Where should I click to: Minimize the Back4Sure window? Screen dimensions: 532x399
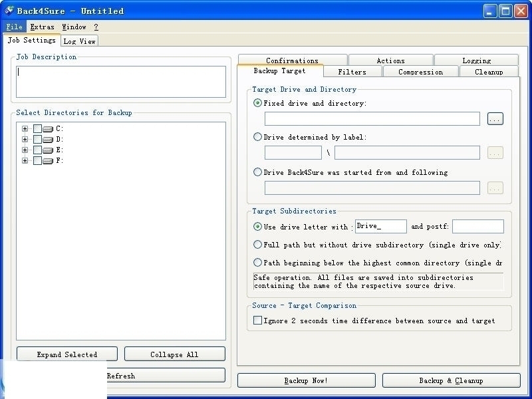tap(489, 11)
